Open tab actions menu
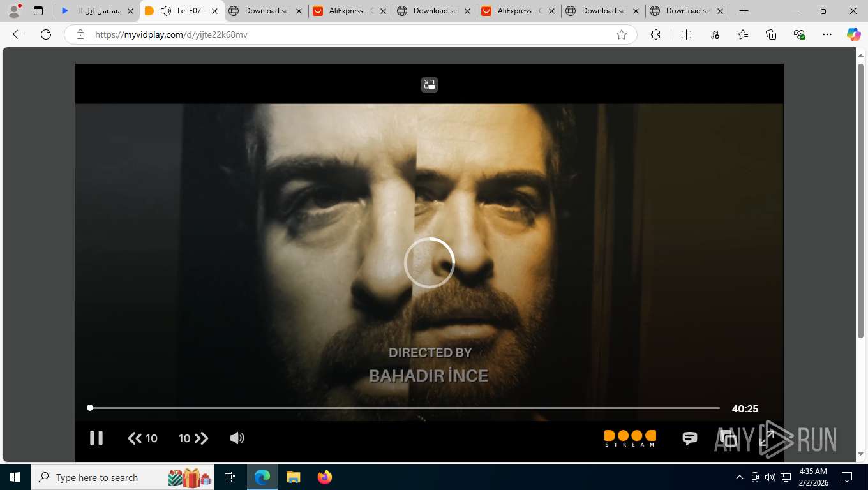Screen dimensions: 868x490 38,11
